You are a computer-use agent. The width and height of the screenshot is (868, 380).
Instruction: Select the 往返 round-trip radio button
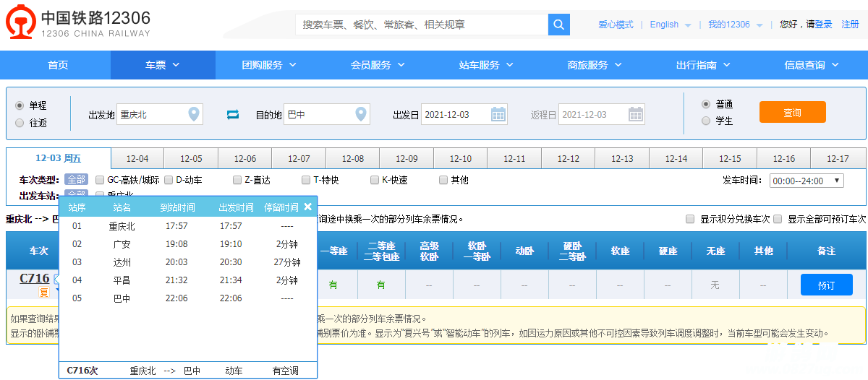[x=20, y=123]
